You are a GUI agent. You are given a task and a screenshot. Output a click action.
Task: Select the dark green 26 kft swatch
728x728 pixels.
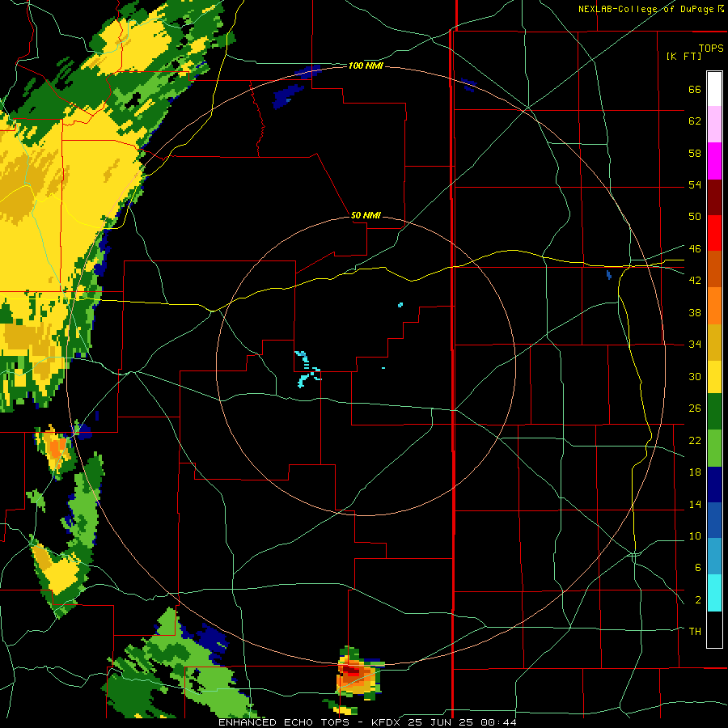tap(714, 412)
